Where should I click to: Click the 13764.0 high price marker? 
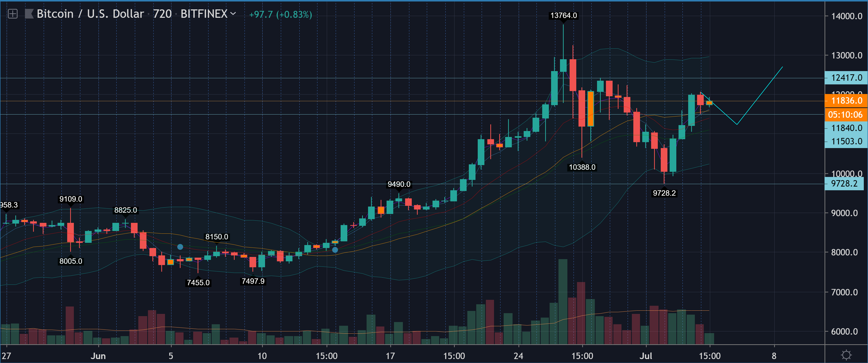pyautogui.click(x=563, y=16)
